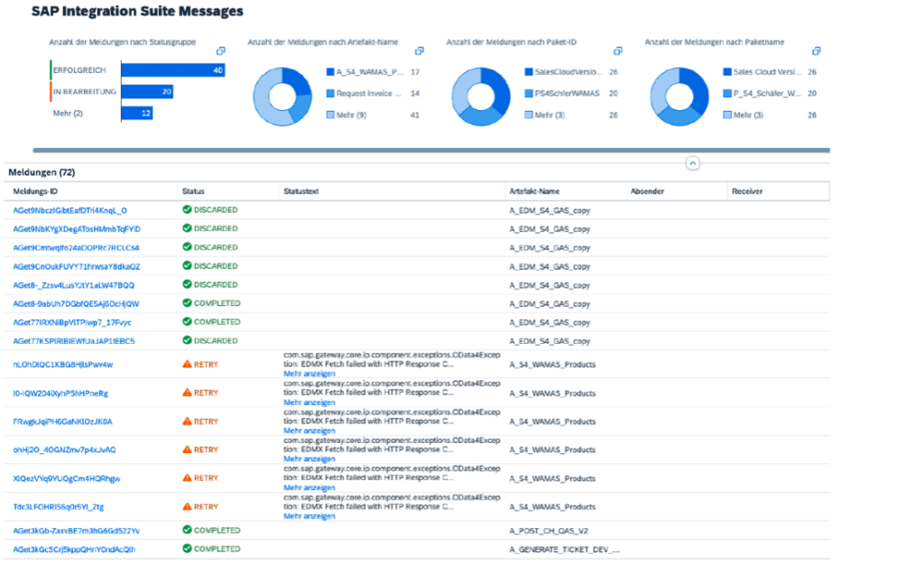Screen dimensions: 924x565
Task: Open message AGet8-9abUh7DGbfQESAj6OcHjQW
Action: [x=76, y=304]
